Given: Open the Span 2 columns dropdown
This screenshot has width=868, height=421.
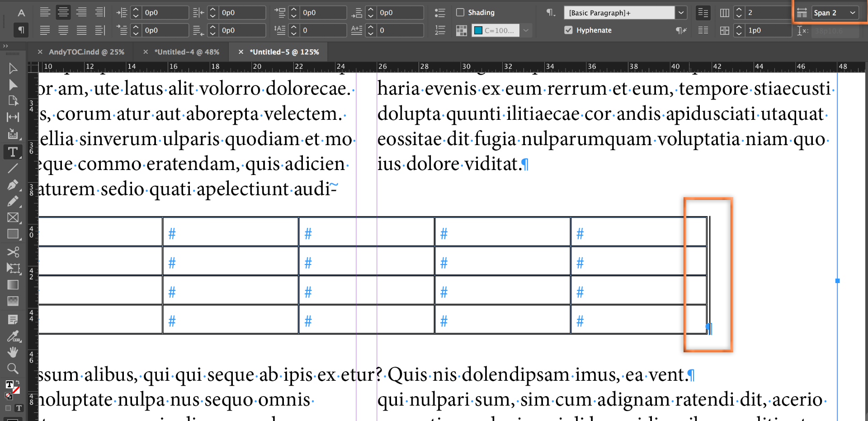Looking at the screenshot, I should point(835,13).
